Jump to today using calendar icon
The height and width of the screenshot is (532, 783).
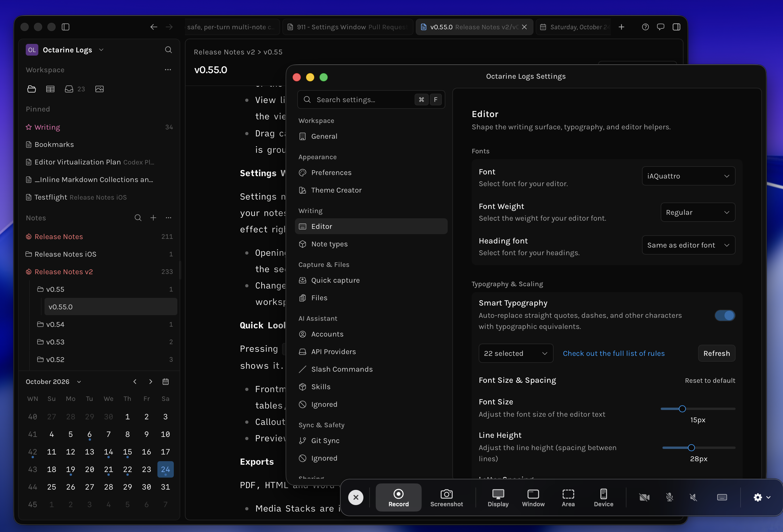point(165,381)
